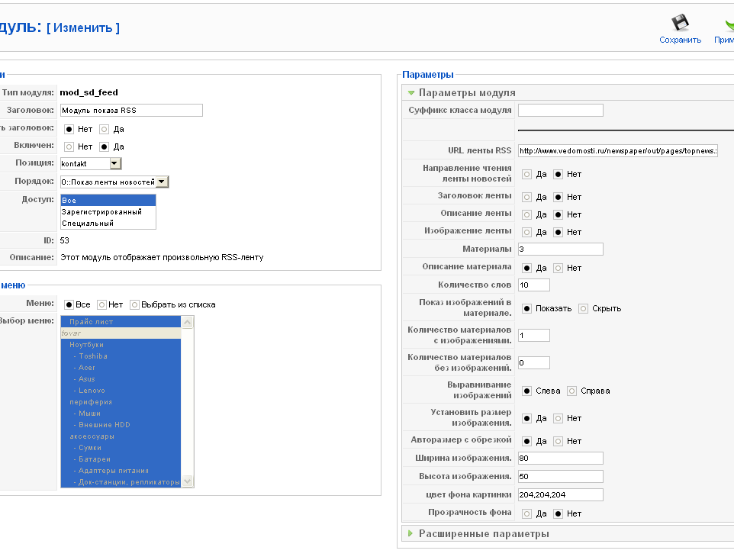Viewport: 734px width, 560px height.
Task: Select Ноутбуки in menu list
Action: [x=121, y=345]
